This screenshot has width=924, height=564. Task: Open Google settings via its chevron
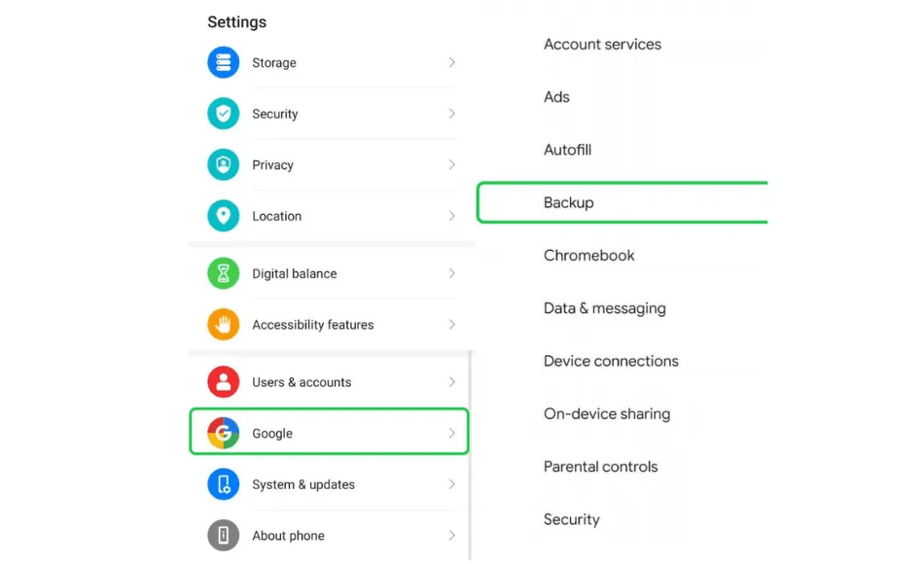point(452,433)
